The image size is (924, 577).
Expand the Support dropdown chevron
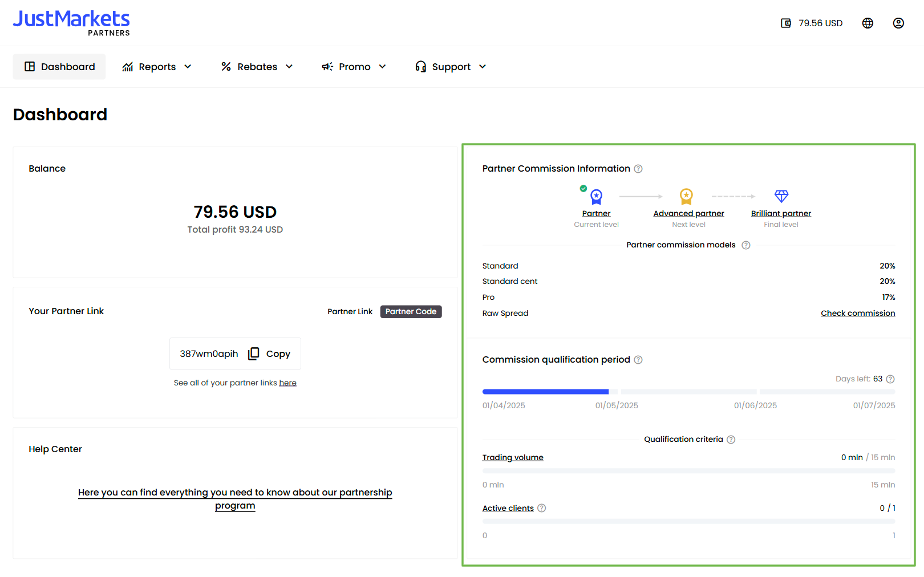pos(483,67)
